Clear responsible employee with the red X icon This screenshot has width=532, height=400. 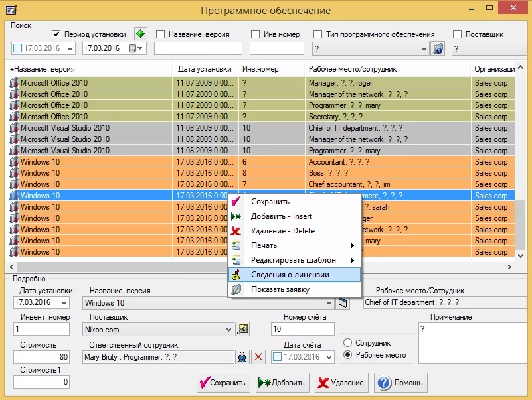pos(258,357)
